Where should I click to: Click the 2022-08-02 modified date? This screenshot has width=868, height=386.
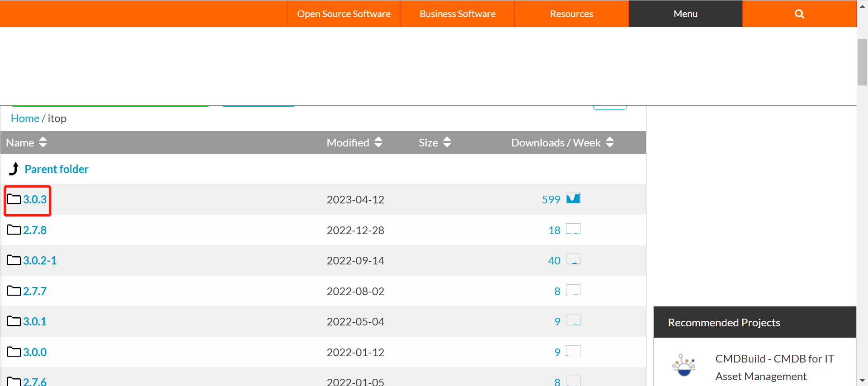point(355,291)
